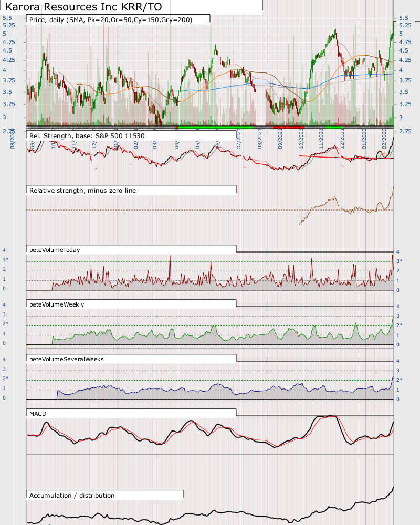Image resolution: width=420 pixels, height=525 pixels.
Task: Select the Price, daily SMA panel label
Action: 111,20
